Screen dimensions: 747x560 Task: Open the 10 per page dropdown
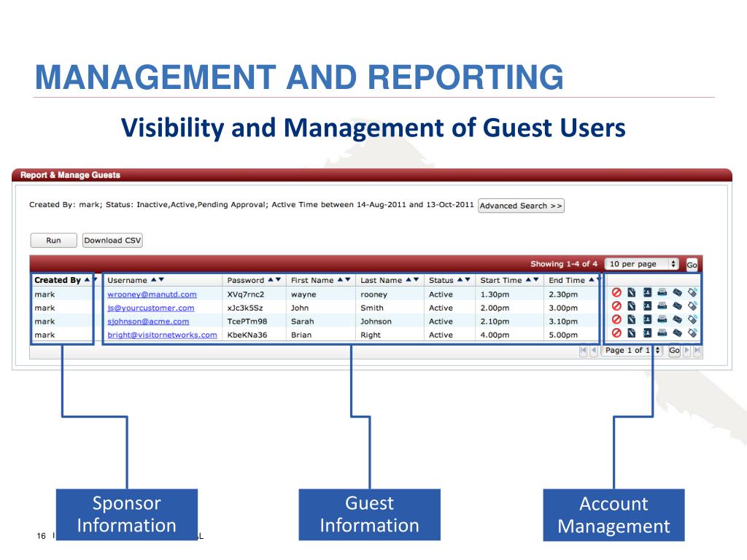[x=641, y=264]
